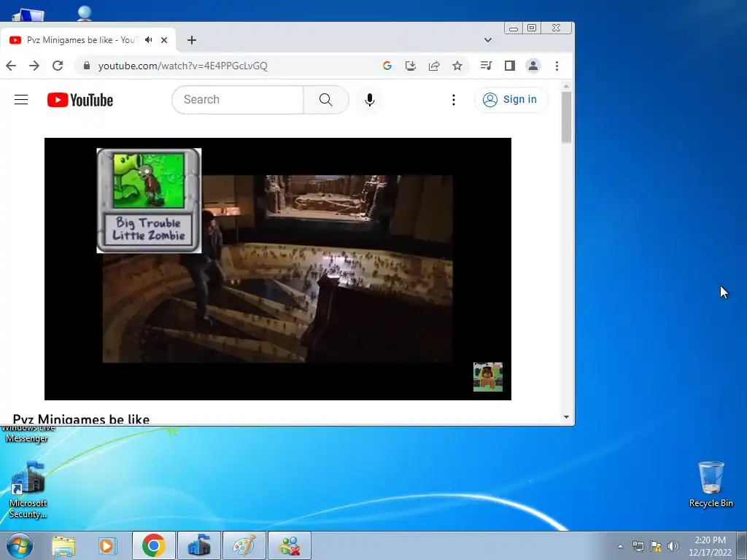Expand the tab search dropdown arrow
The width and height of the screenshot is (747, 560).
[488, 40]
